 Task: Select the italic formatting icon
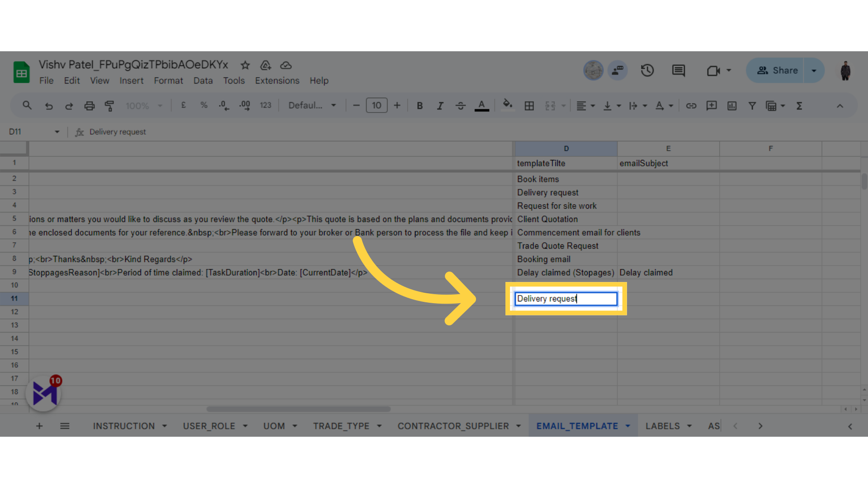439,105
